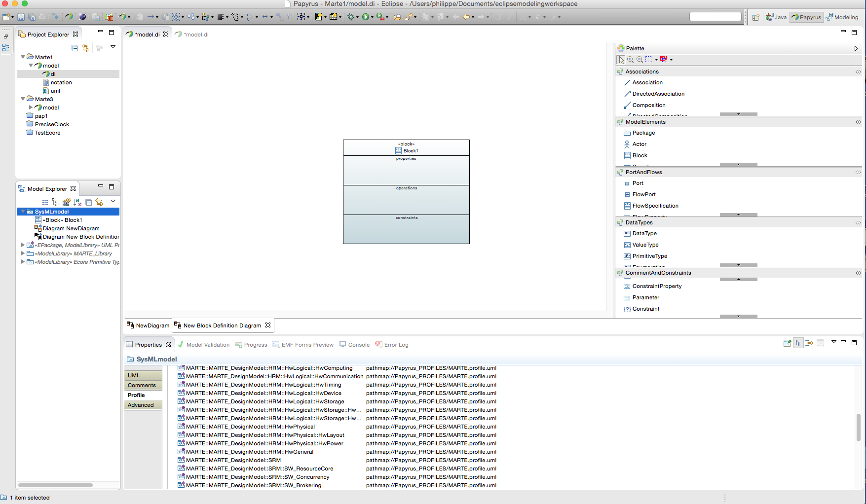The image size is (866, 504).
Task: Expand the MARTE_Library node in Model Explorer
Action: tap(23, 253)
